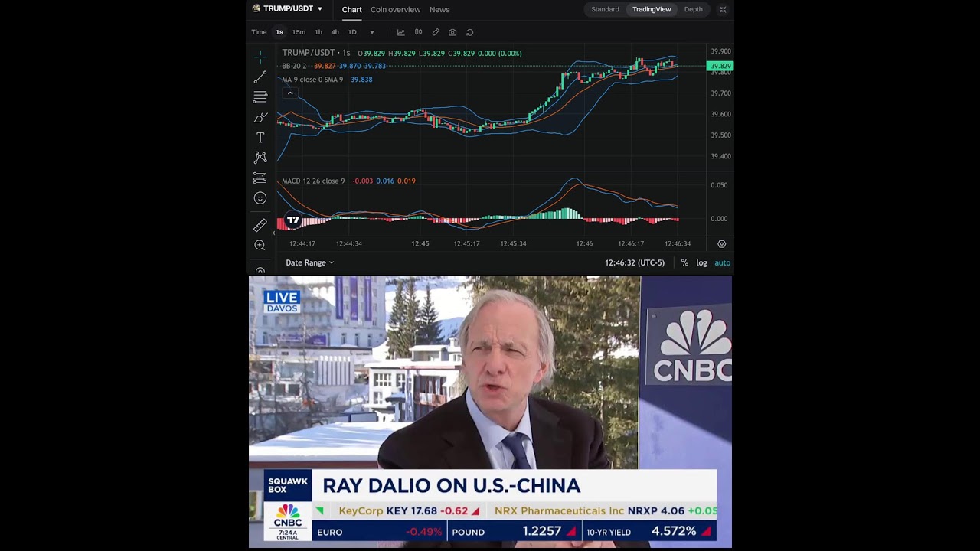Click the pencil drawing settings icon
The width and height of the screenshot is (980, 551).
coord(436,32)
